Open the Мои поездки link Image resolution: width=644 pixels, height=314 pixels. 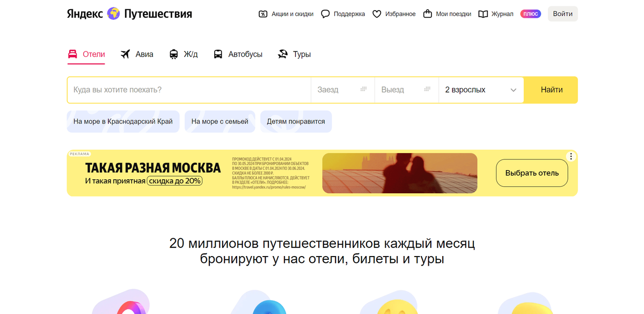(453, 14)
